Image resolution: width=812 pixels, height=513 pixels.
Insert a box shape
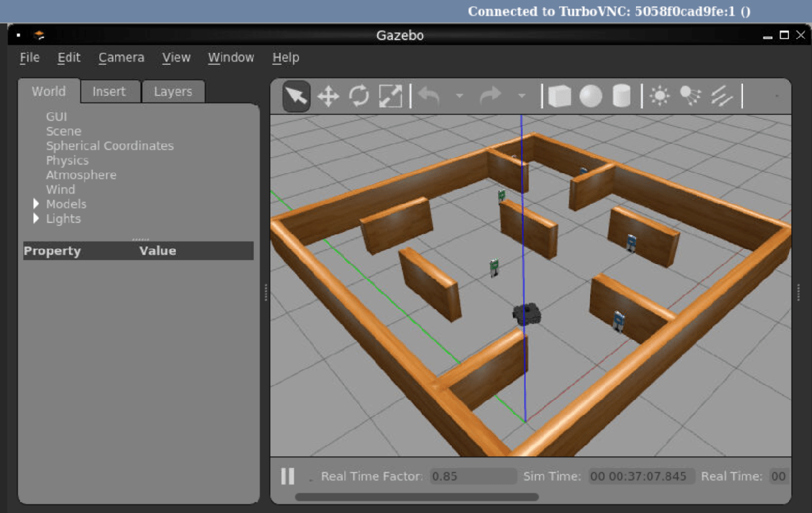click(560, 96)
